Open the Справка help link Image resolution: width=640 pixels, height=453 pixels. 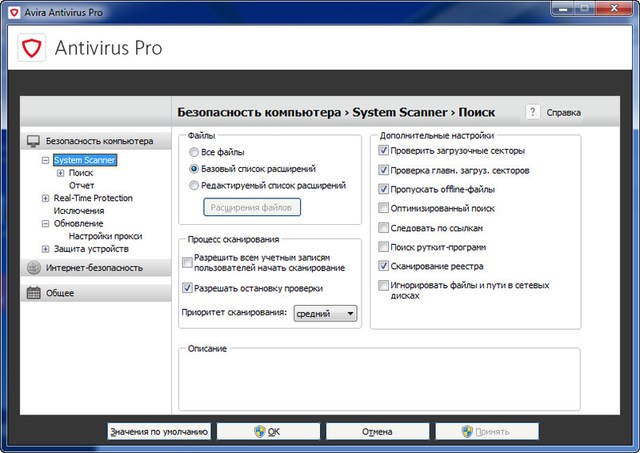563,113
